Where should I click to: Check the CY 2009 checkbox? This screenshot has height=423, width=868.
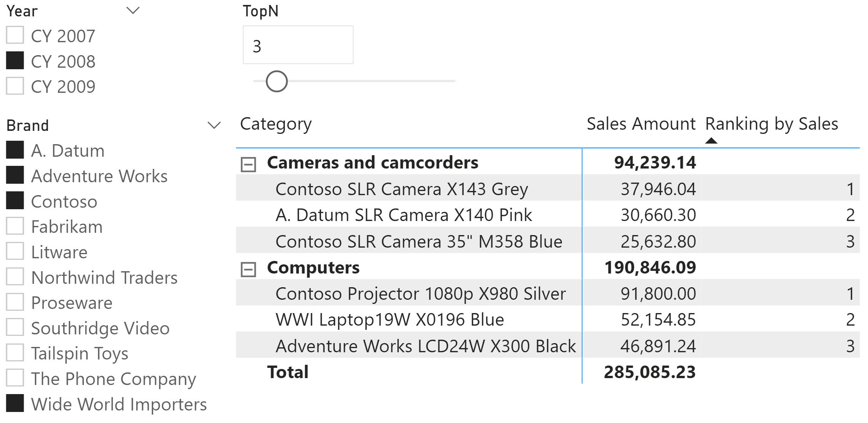(15, 86)
